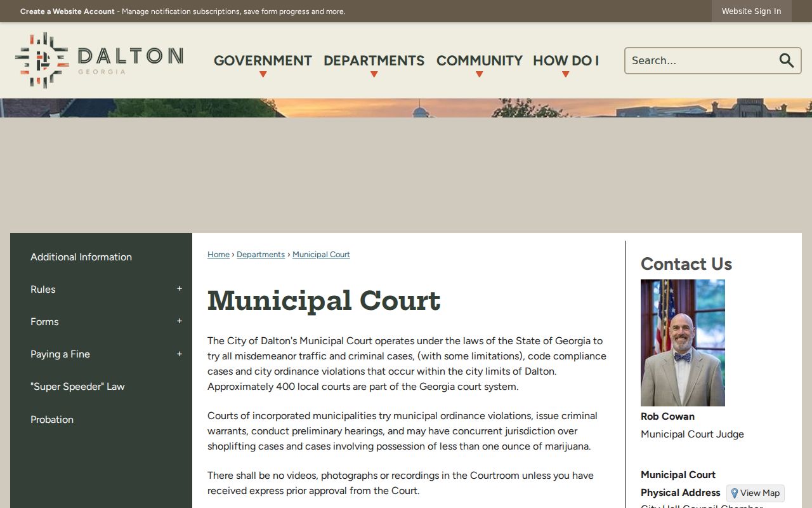The width and height of the screenshot is (812, 508).
Task: Open the Departments menu
Action: [x=374, y=61]
